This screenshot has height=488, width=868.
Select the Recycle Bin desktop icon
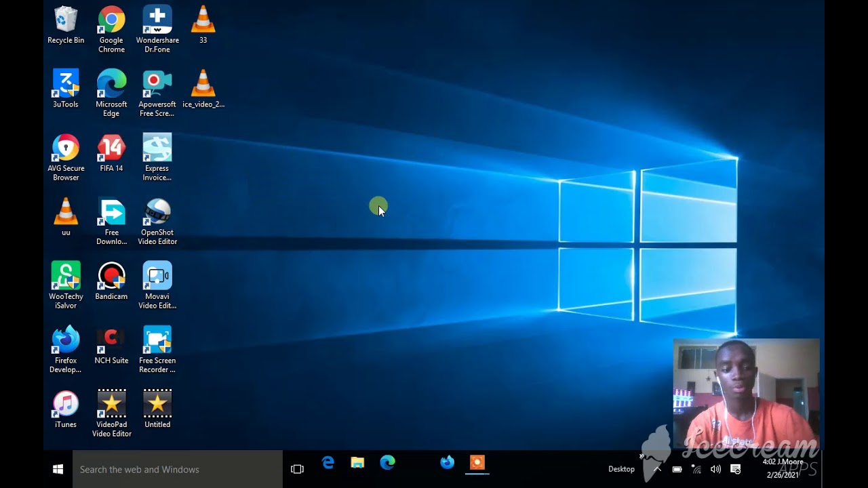66,26
